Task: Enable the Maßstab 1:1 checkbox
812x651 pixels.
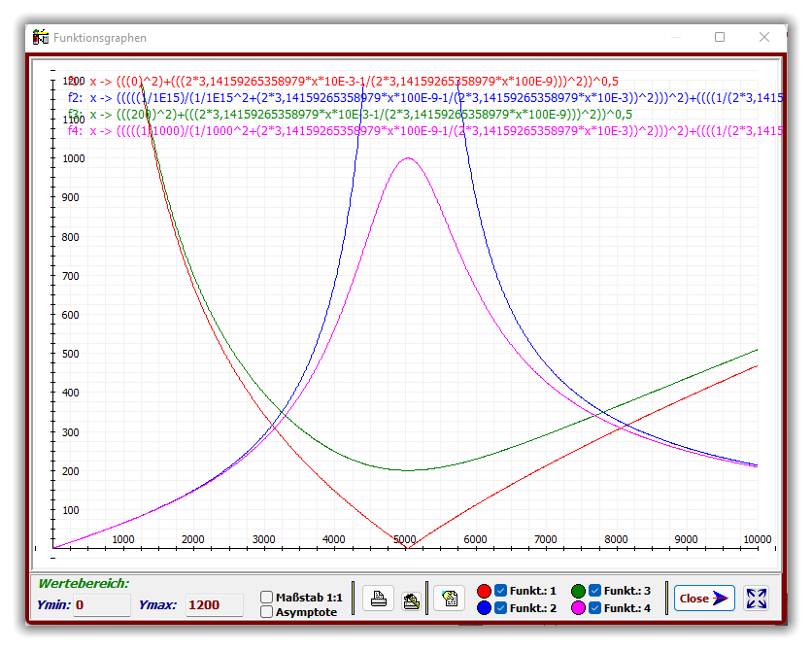Action: coord(267,597)
